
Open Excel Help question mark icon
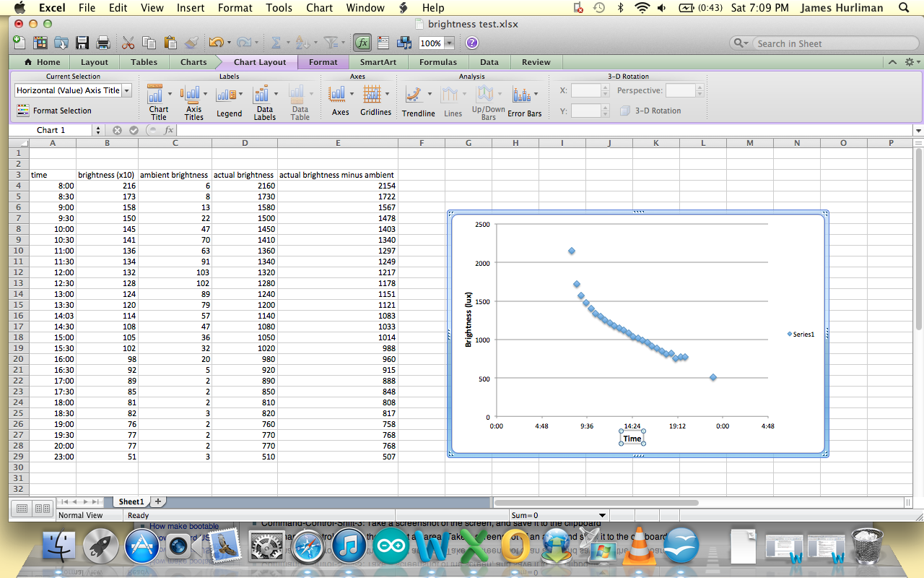[472, 43]
